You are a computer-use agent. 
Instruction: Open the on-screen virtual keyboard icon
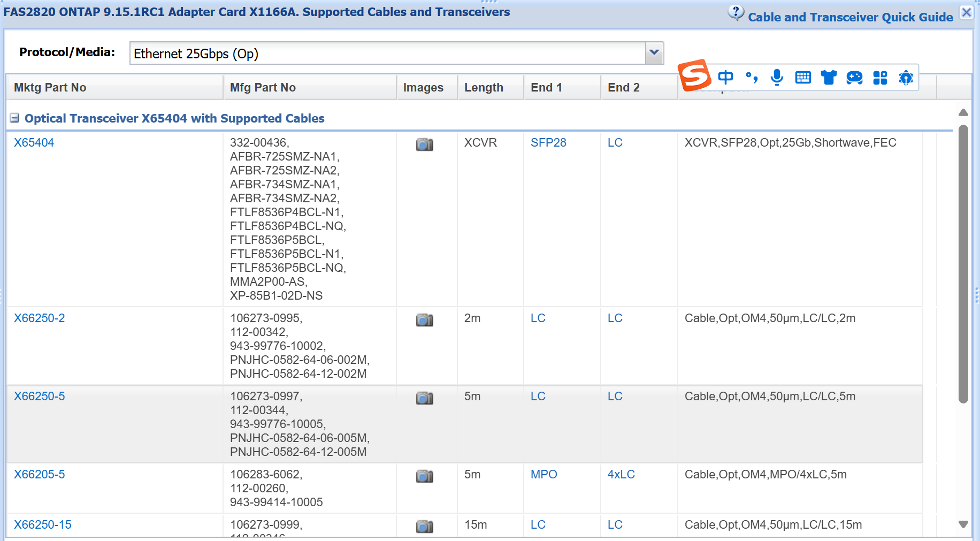pyautogui.click(x=803, y=77)
